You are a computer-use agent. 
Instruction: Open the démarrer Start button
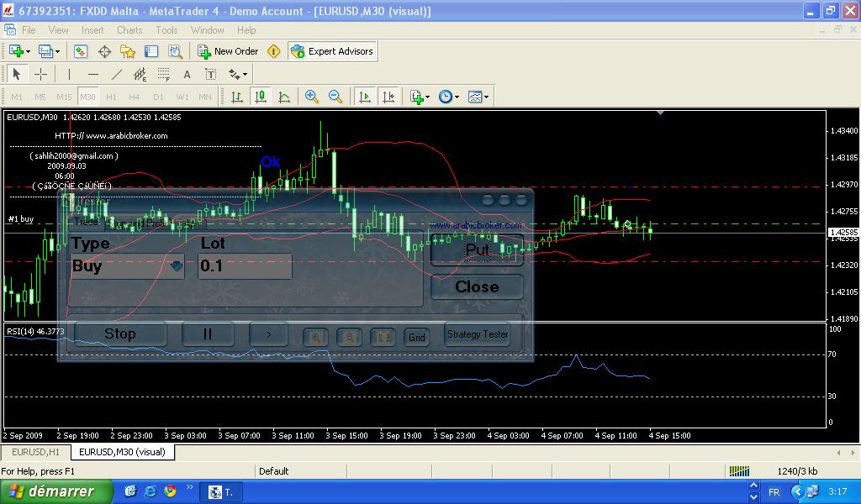(x=55, y=491)
